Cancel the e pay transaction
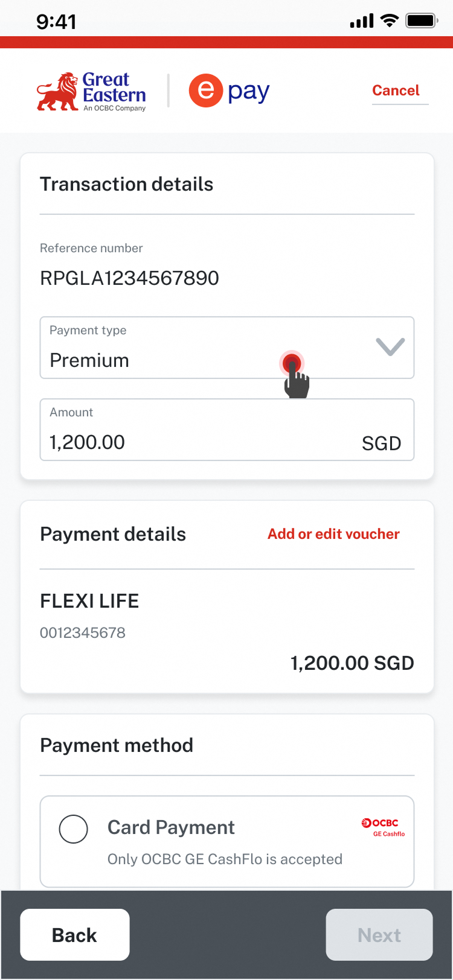453x980 pixels. tap(396, 91)
